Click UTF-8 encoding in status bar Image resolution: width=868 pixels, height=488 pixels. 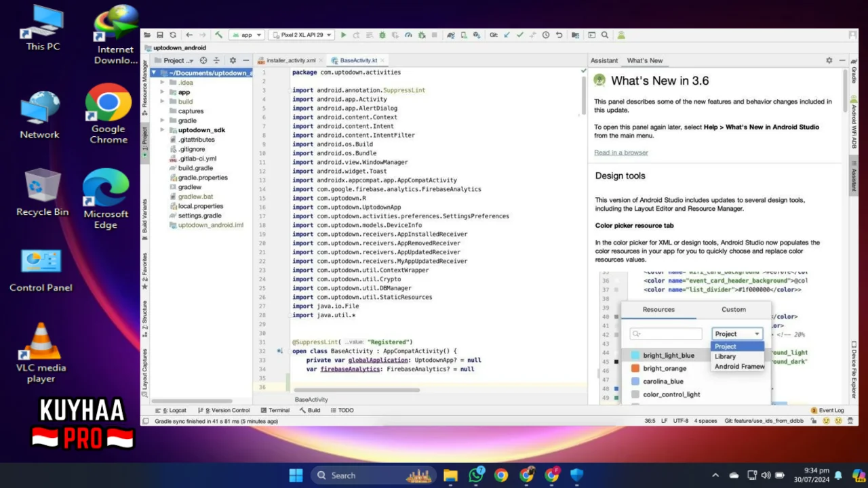click(680, 421)
